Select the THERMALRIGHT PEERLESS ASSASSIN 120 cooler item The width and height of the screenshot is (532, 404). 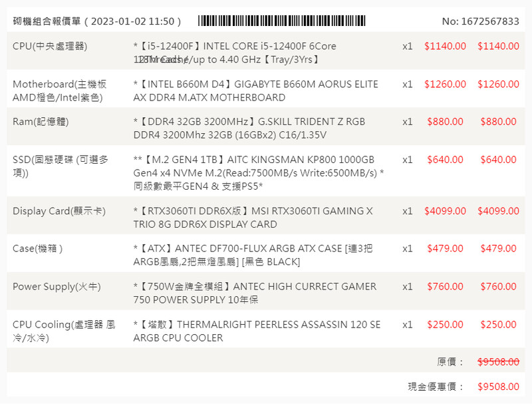257,331
